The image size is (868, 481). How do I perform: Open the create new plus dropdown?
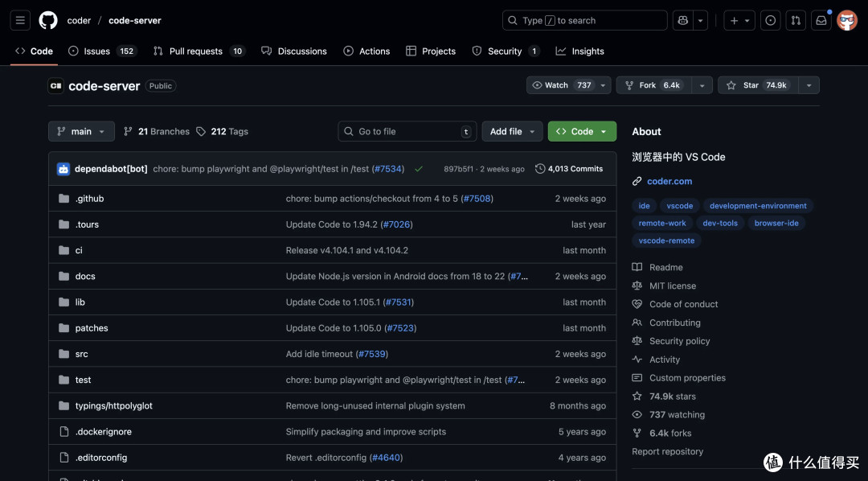(739, 20)
